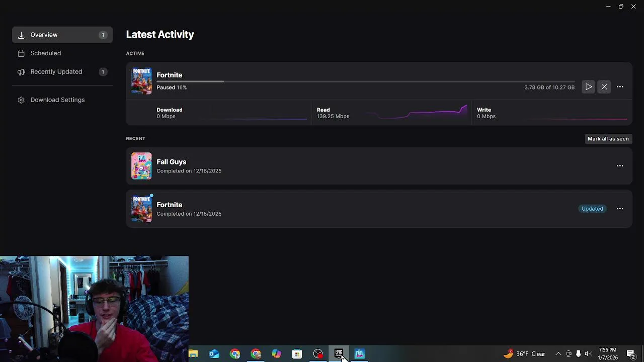The width and height of the screenshot is (644, 362).
Task: Show hidden system tray icons
Action: (x=558, y=354)
